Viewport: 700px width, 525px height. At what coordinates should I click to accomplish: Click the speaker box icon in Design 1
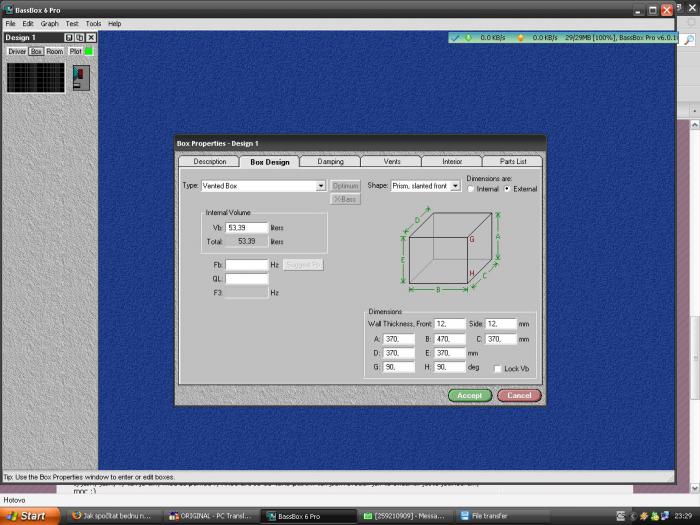click(79, 79)
